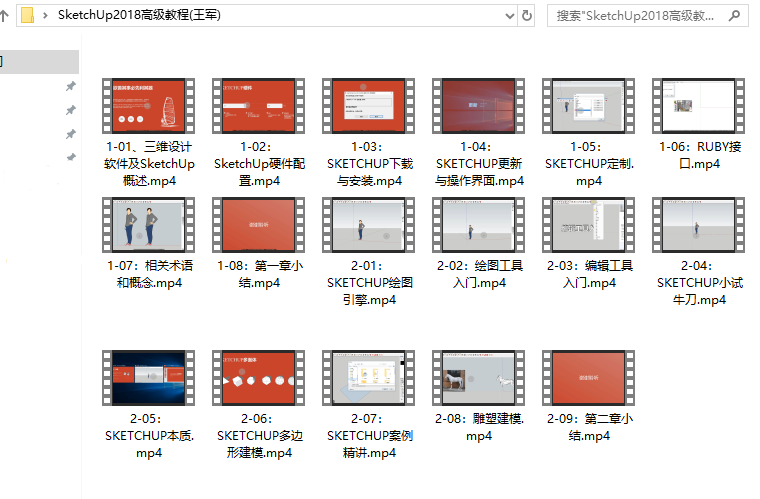Click file name 2-04: SKETCHUP小试牛刀.mp4
Viewport: 760px width, 499px height.
(699, 283)
